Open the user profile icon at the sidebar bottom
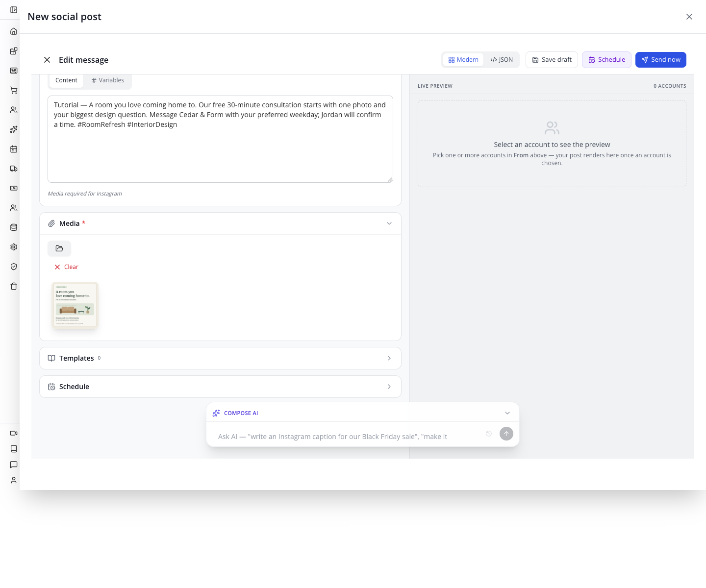706x588 pixels. [14, 480]
